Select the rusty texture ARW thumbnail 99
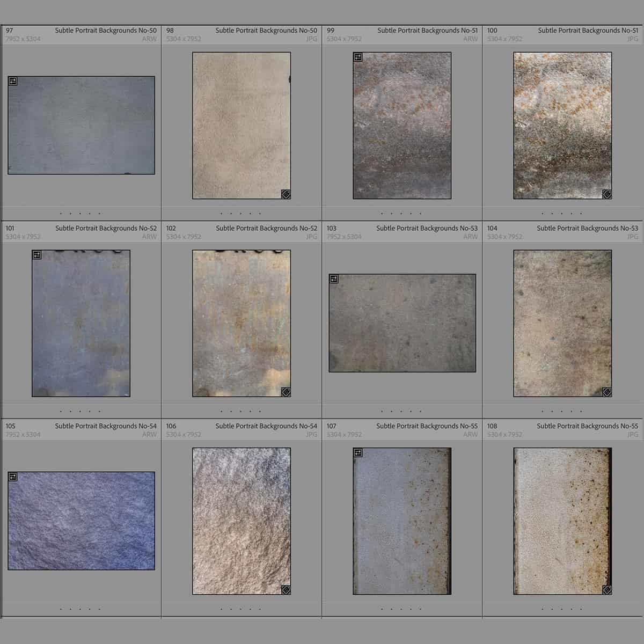The image size is (644, 644). click(x=402, y=126)
